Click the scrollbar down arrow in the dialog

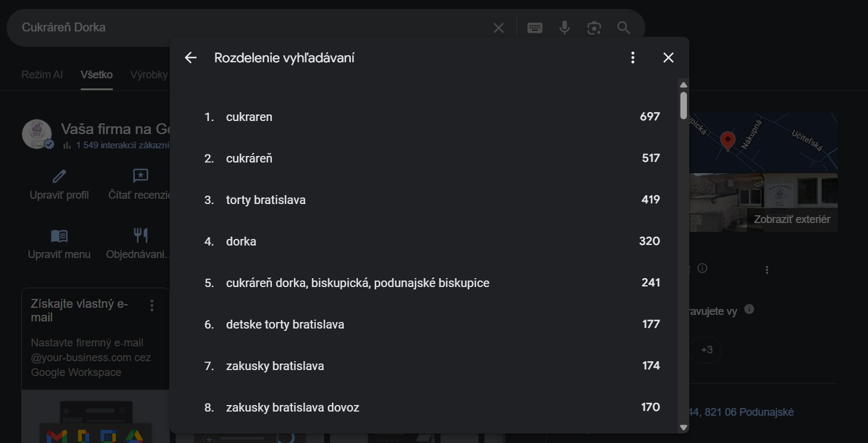tap(683, 427)
